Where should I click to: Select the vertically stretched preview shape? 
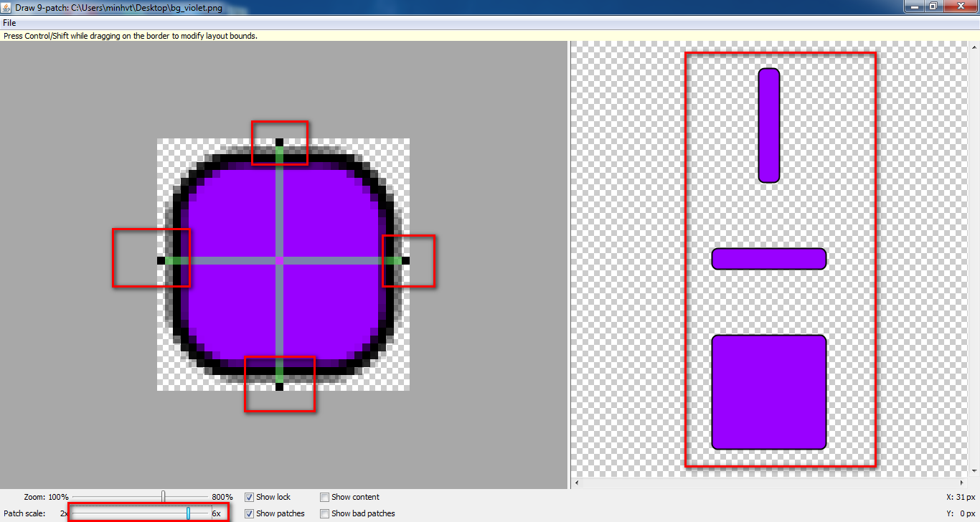pyautogui.click(x=768, y=125)
